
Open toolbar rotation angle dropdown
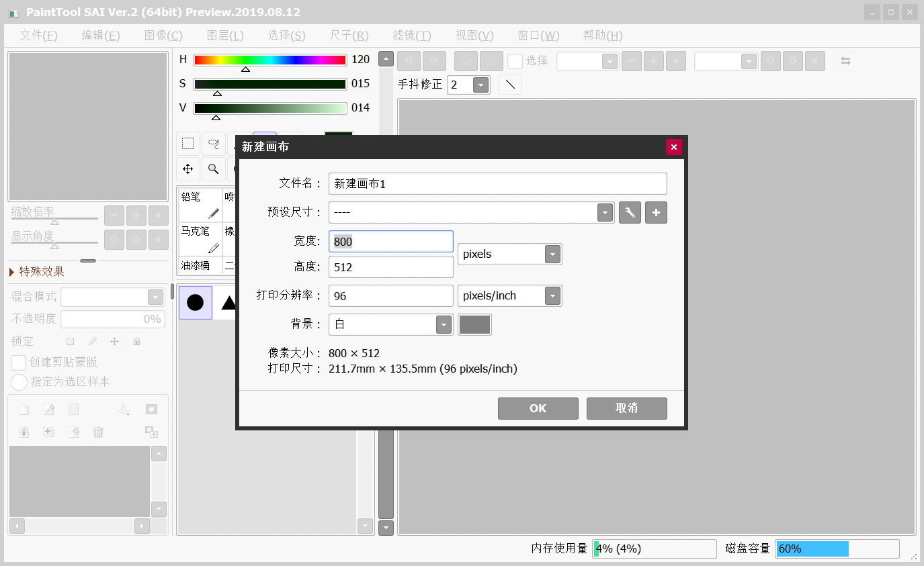coord(749,62)
